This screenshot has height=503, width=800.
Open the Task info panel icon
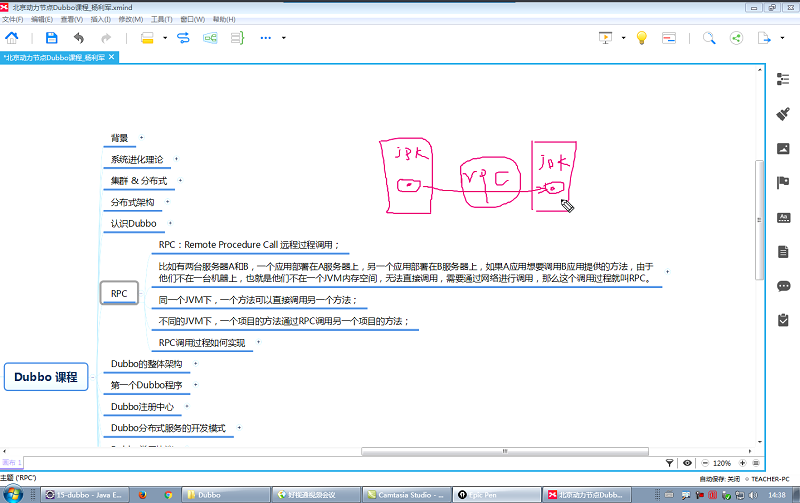coord(783,320)
